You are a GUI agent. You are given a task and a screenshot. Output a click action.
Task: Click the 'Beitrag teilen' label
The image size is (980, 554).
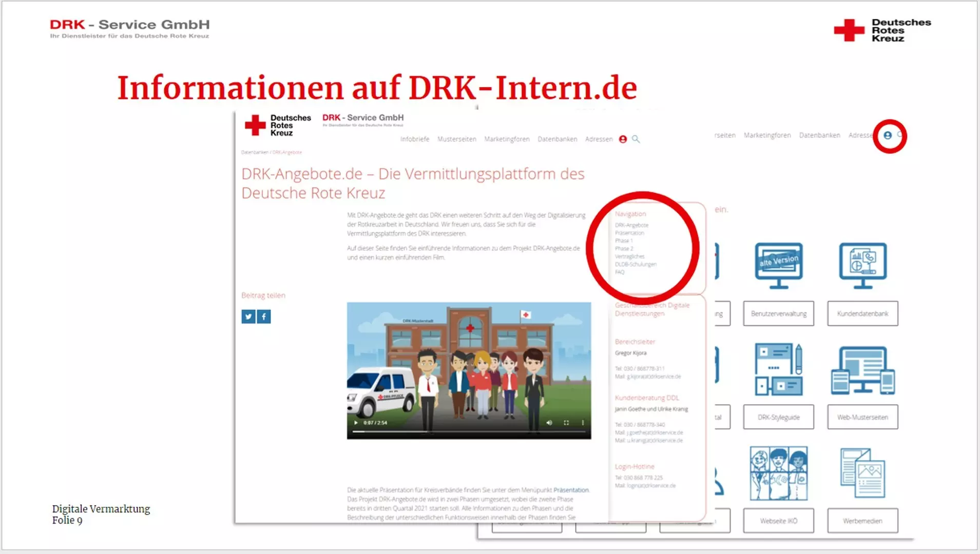[x=263, y=295]
